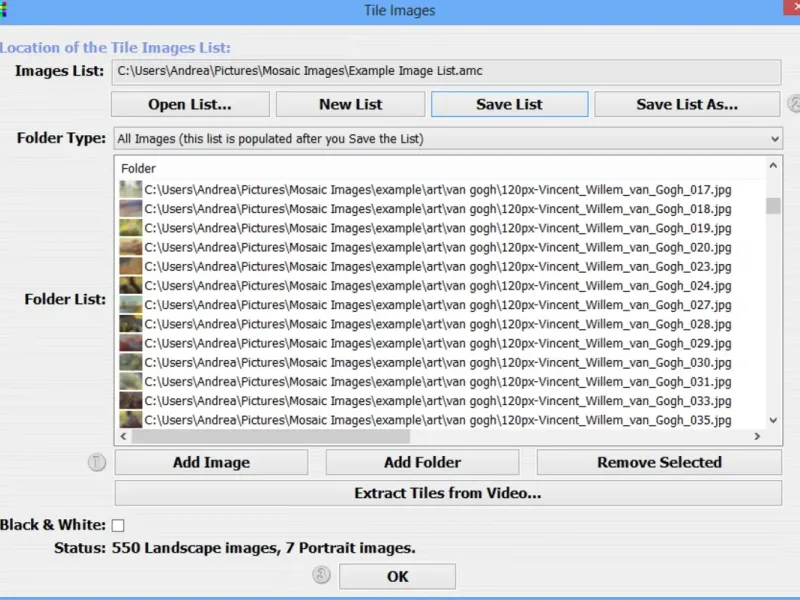Select path row ending Gogh_020.jpg
This screenshot has height=600, width=800.
[438, 247]
